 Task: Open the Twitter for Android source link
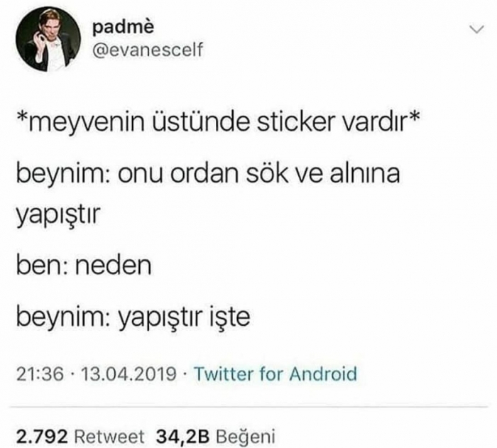point(275,373)
